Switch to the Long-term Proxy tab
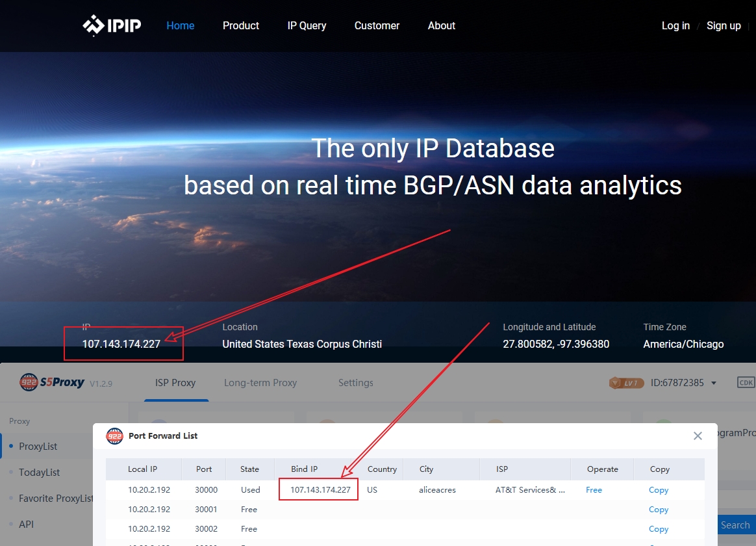The image size is (756, 546). point(260,383)
